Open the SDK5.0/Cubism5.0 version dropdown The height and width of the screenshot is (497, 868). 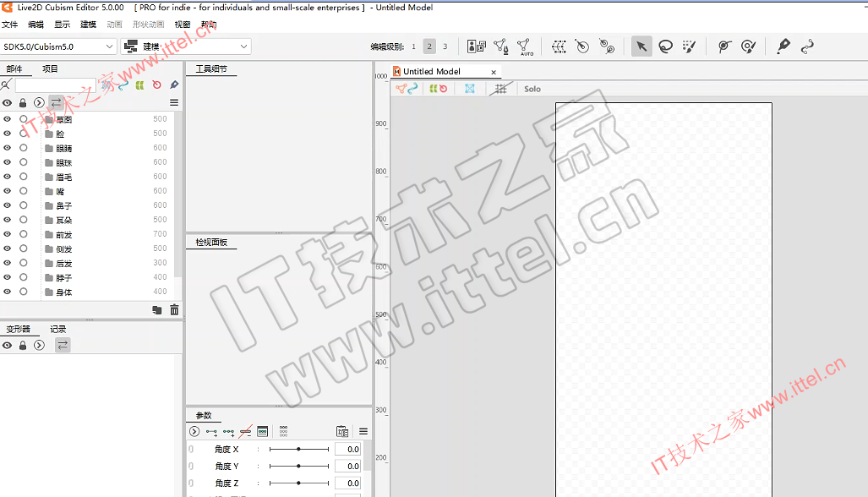[58, 46]
